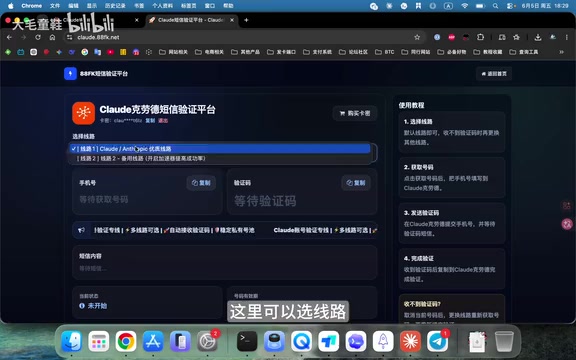Click the Google bookmark icon
This screenshot has width=576, height=360.
(85, 52)
